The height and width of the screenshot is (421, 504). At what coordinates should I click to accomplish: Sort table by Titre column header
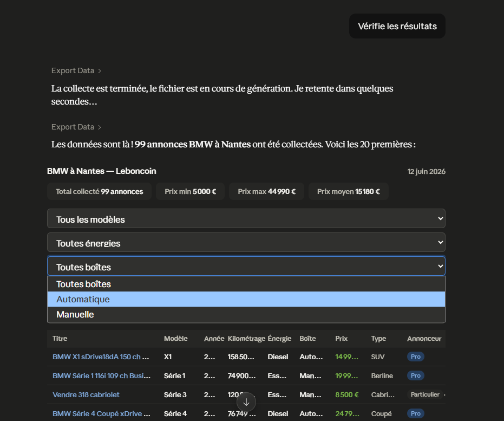pos(60,339)
